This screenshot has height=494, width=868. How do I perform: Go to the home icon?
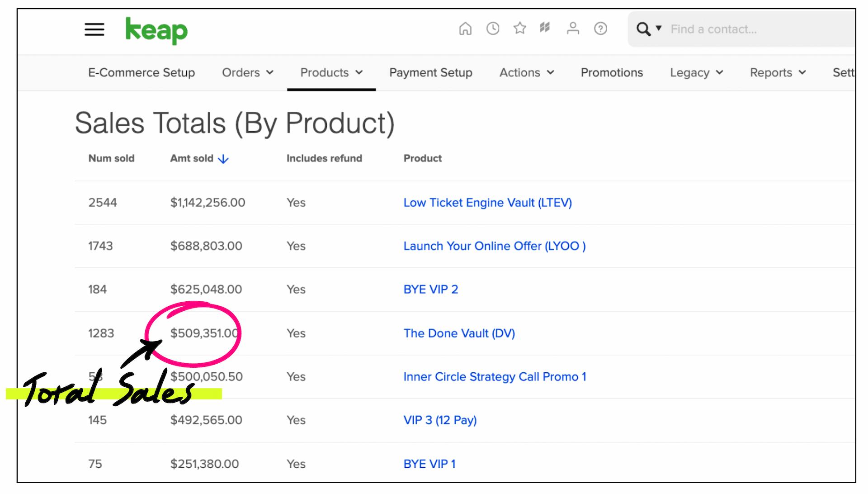[465, 28]
